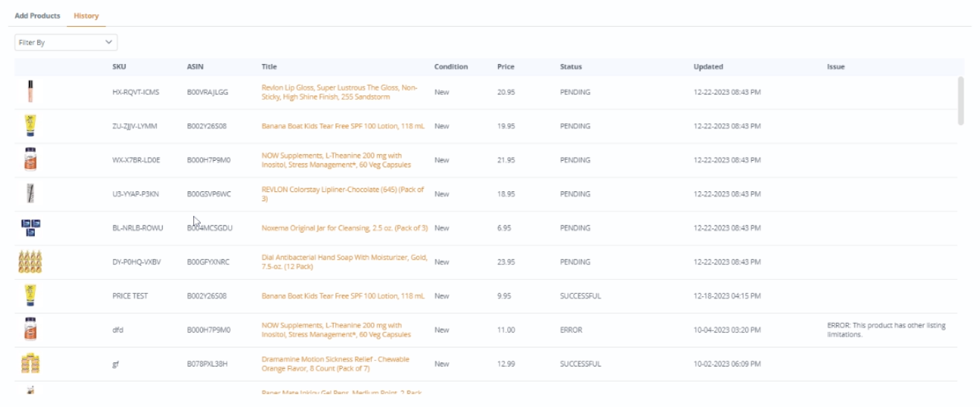
Task: Click the ERROR status in the dfd row
Action: tap(571, 330)
